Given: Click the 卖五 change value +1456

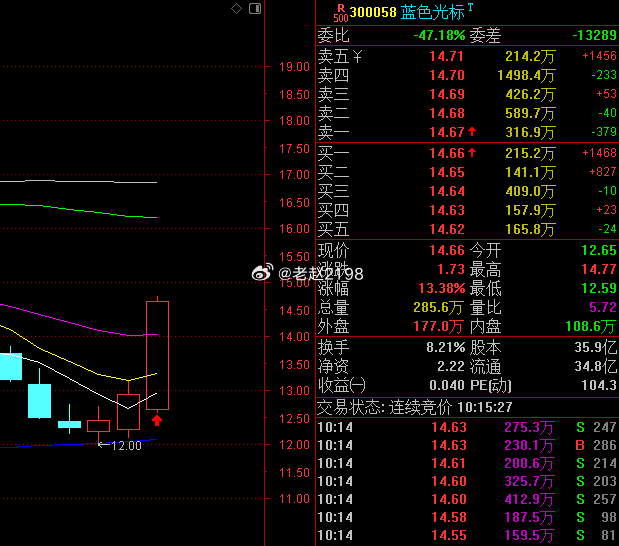Looking at the screenshot, I should tap(599, 56).
